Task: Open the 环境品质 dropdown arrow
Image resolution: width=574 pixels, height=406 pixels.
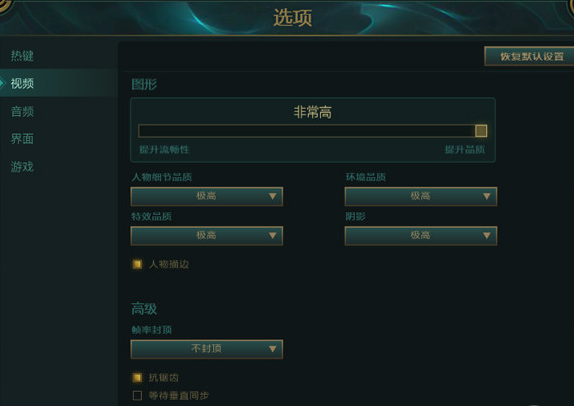Action: (486, 196)
